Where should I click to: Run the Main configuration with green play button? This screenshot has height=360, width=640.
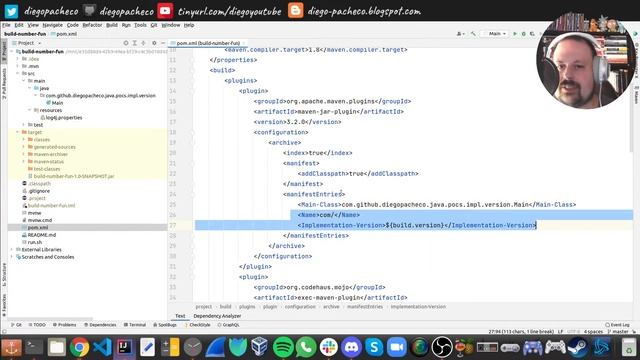pos(515,33)
